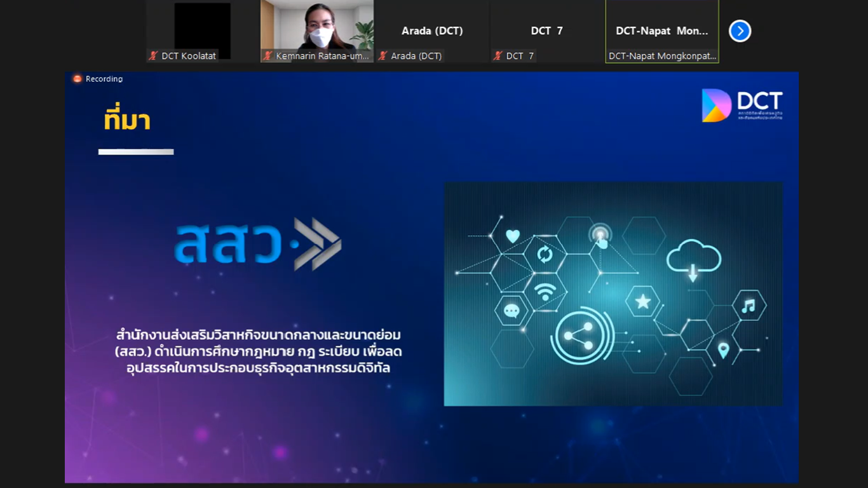This screenshot has height=488, width=868.
Task: Click the muted mic icon beside DCT 7 label
Action: click(498, 56)
